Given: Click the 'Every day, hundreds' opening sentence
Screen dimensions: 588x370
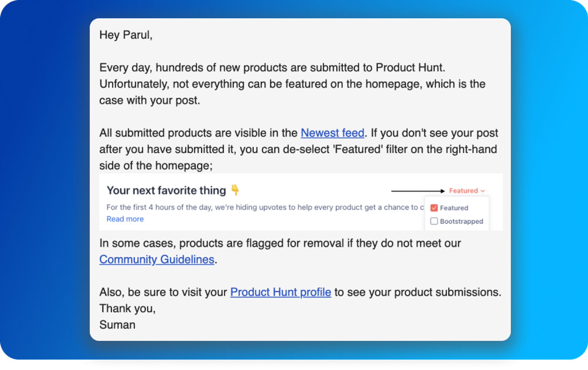Looking at the screenshot, I should pyautogui.click(x=272, y=68).
